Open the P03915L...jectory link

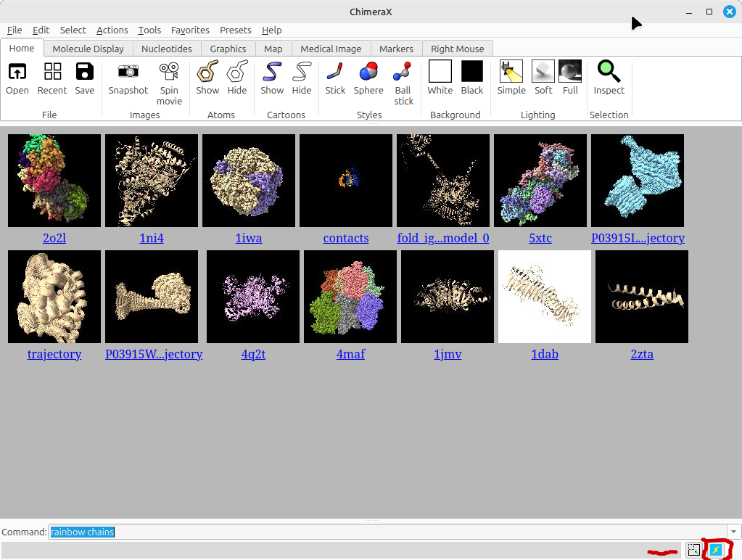(638, 238)
